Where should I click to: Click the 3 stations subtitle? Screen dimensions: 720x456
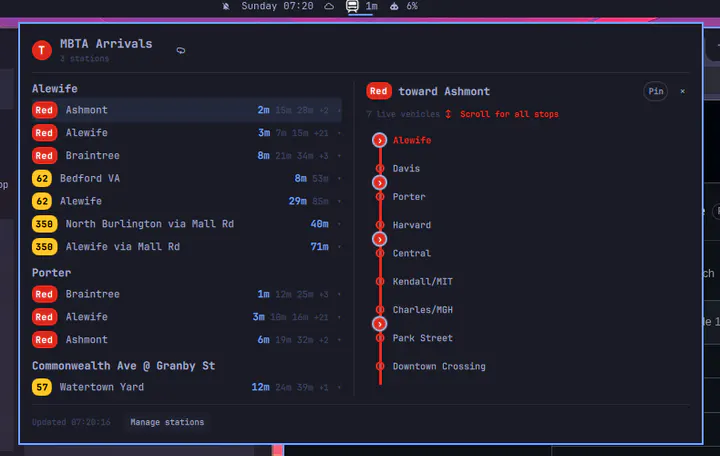pos(84,59)
